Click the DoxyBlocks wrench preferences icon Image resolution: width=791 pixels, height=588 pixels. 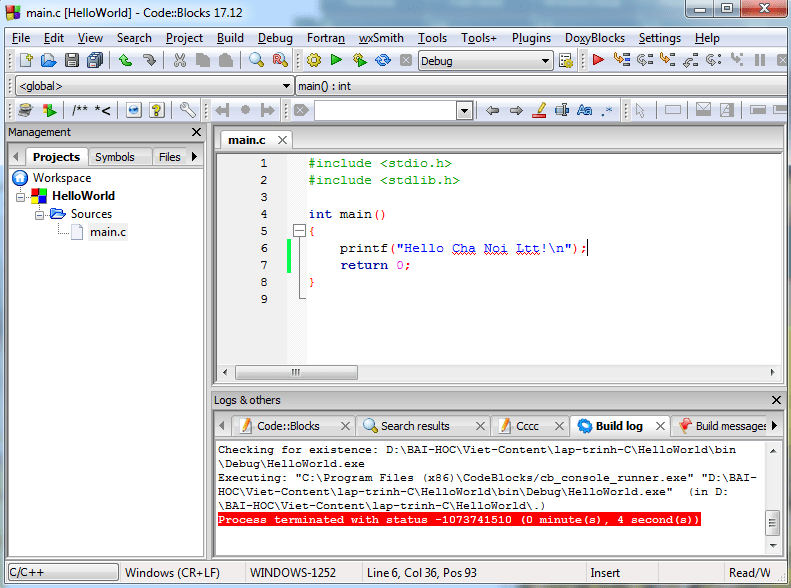187,110
